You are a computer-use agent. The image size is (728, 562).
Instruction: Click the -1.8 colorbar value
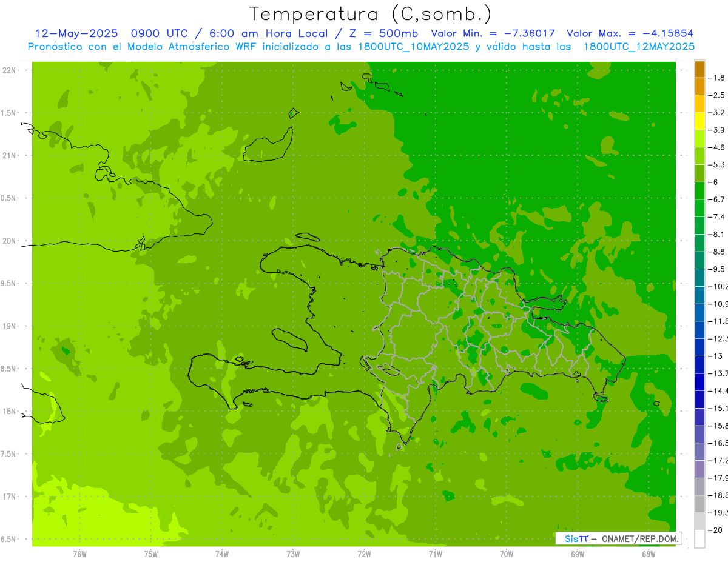(716, 78)
